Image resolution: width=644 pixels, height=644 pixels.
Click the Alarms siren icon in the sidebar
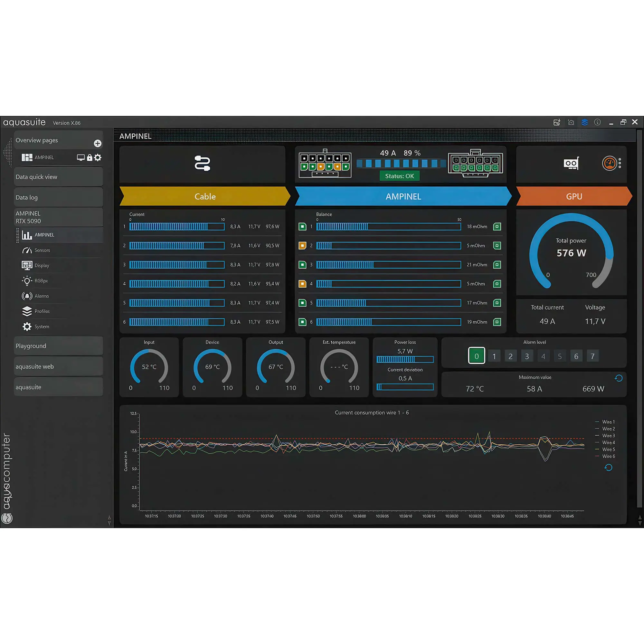click(x=27, y=296)
